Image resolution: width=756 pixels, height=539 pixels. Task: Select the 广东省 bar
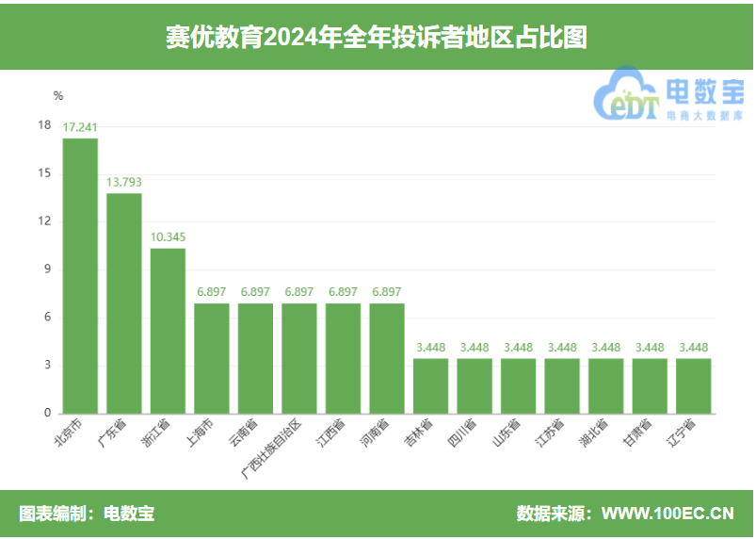point(124,303)
